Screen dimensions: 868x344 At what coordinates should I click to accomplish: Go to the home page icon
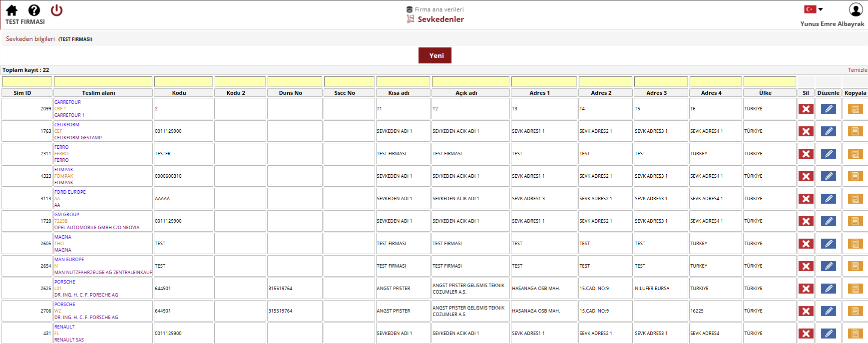click(11, 10)
